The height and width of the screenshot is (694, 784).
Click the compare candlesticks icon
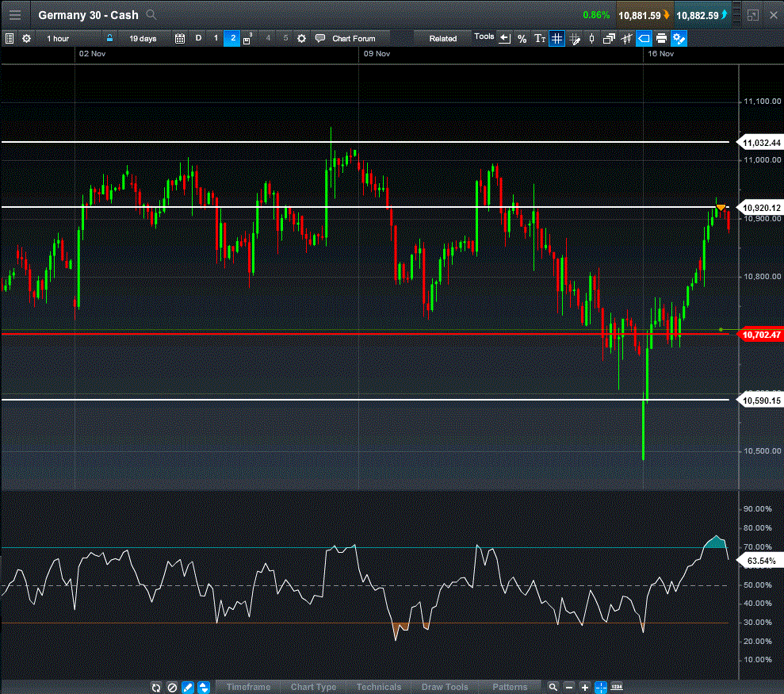626,39
